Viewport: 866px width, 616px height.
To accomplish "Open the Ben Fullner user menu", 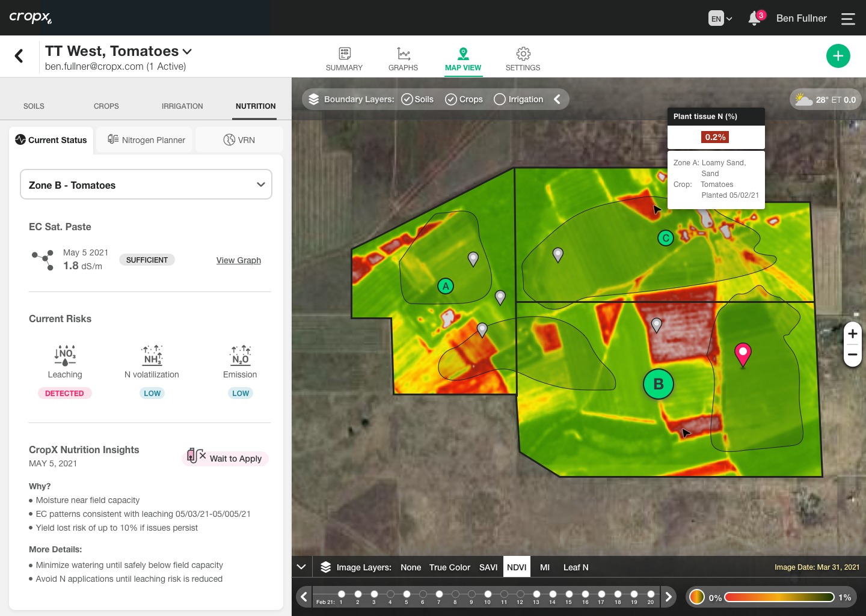I will (x=802, y=18).
